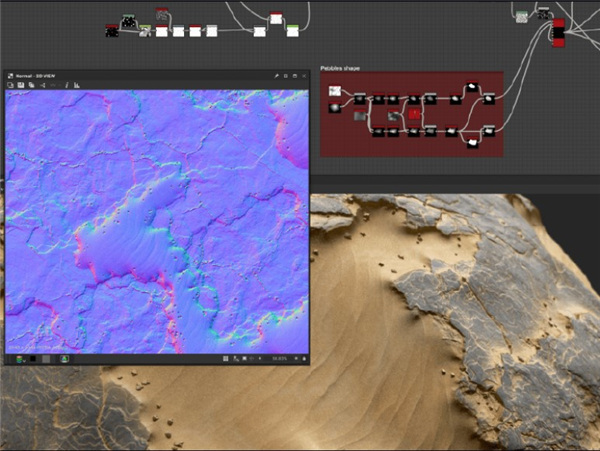The width and height of the screenshot is (600, 451).
Task: Show the histogram in 2D View toolbar
Action: coord(77,86)
